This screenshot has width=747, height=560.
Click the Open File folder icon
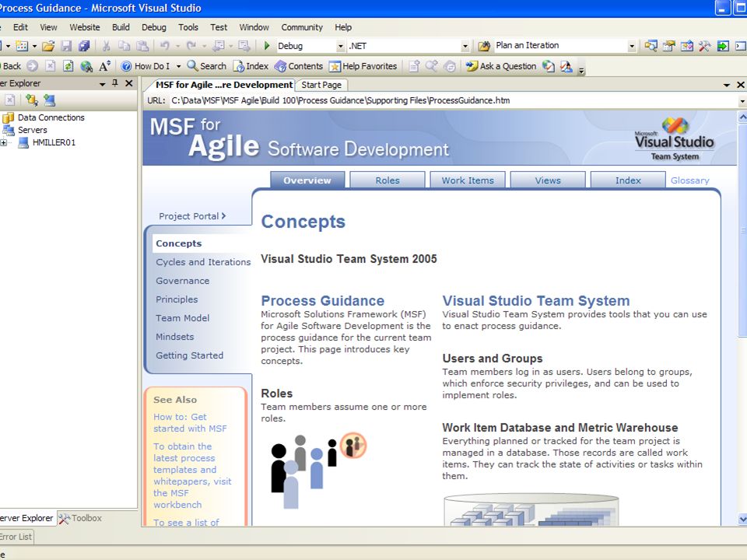click(47, 46)
